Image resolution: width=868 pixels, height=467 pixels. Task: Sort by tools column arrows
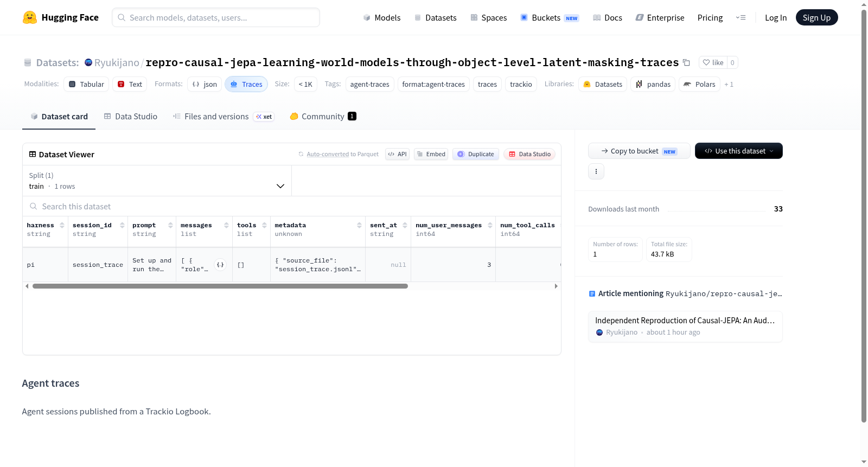pyautogui.click(x=264, y=225)
